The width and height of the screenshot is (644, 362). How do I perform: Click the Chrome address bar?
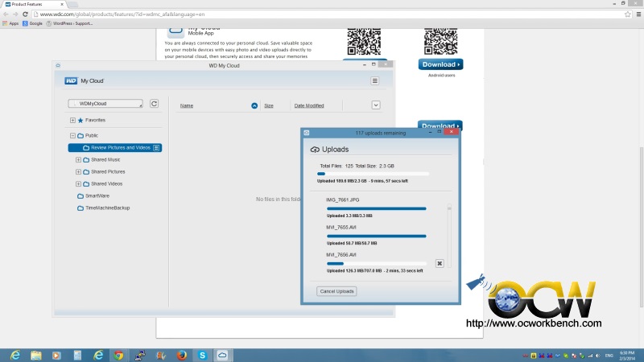pyautogui.click(x=328, y=14)
